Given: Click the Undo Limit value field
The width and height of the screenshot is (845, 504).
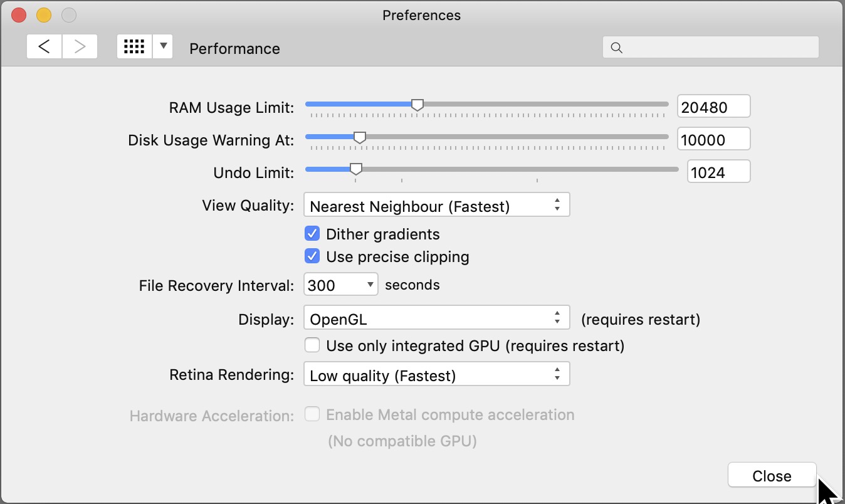Looking at the screenshot, I should [x=718, y=172].
